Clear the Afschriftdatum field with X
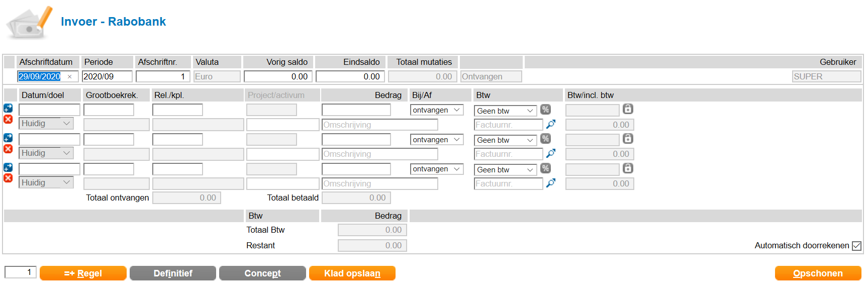This screenshot has height=291, width=868. pos(69,76)
